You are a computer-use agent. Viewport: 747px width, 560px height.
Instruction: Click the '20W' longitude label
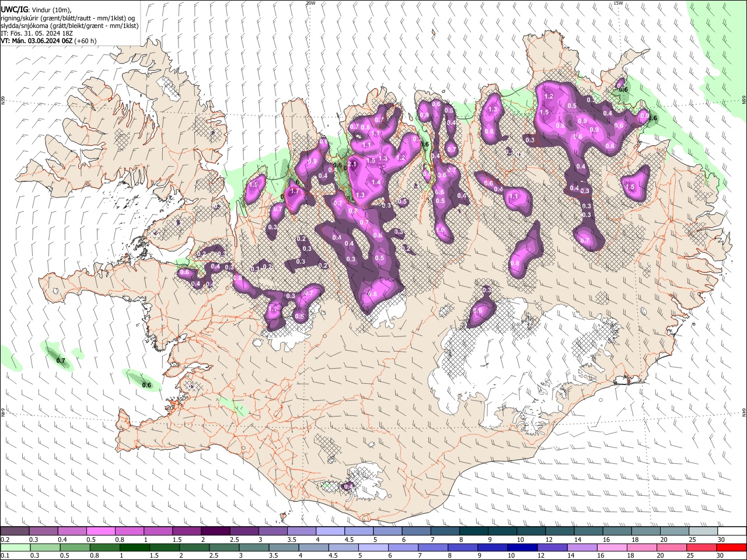point(310,3)
